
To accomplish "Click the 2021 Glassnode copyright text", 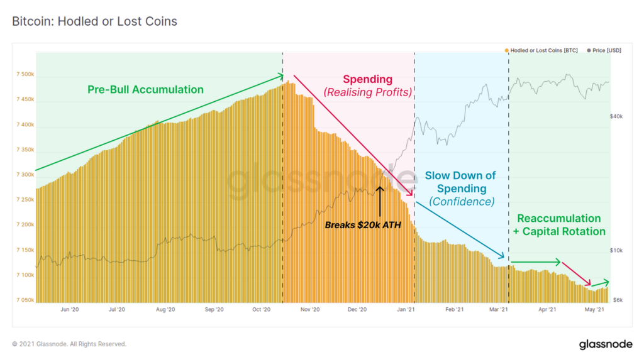I will (x=69, y=344).
